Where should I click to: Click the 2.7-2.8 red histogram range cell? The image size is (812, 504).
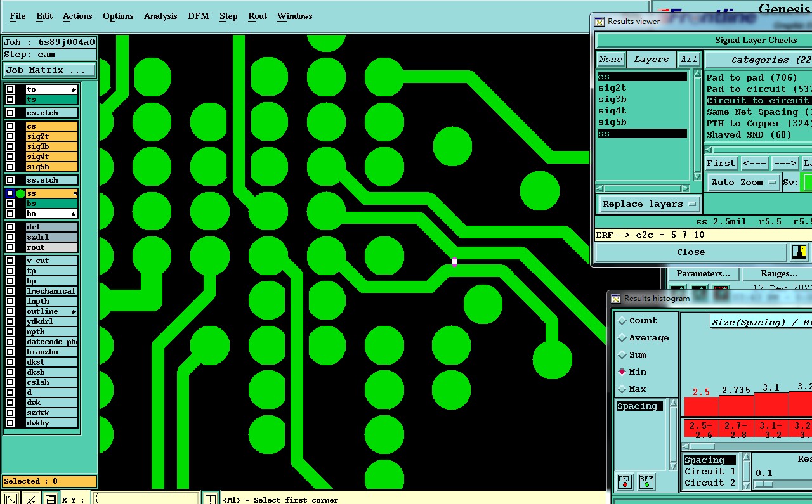(737, 429)
